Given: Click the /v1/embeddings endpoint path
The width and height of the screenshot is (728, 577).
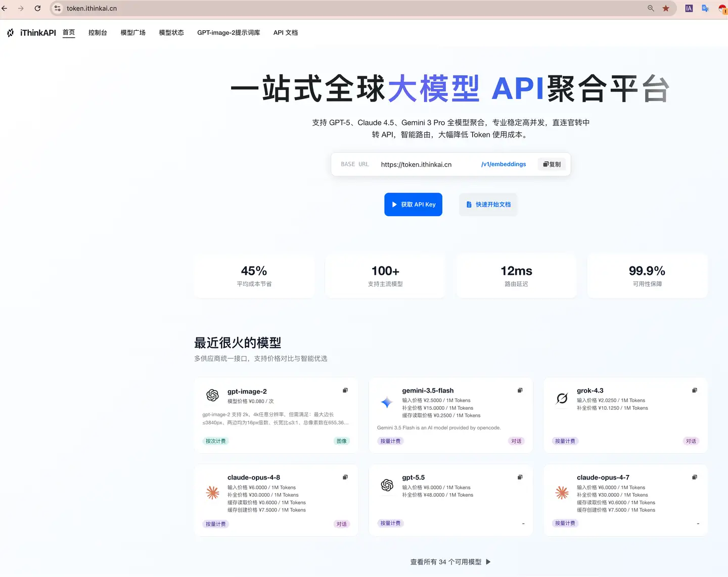Looking at the screenshot, I should (x=504, y=164).
